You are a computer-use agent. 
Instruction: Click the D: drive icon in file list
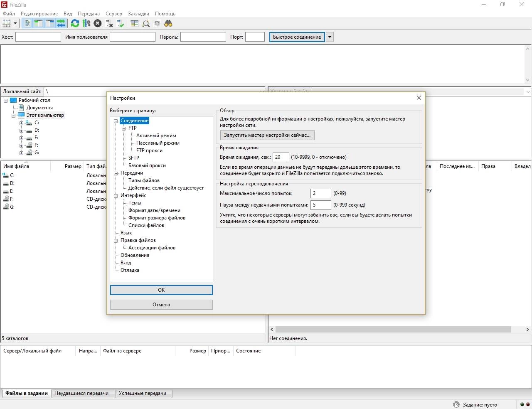tap(6, 183)
